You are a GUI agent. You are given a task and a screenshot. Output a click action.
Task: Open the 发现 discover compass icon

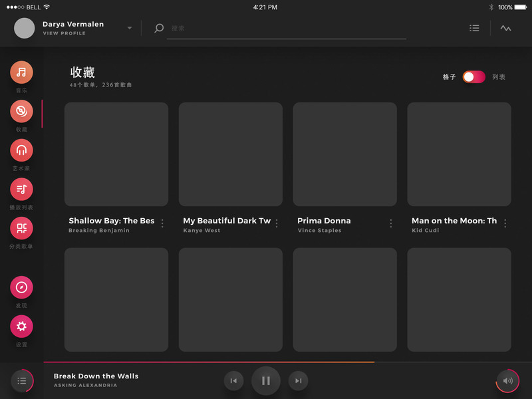21,287
